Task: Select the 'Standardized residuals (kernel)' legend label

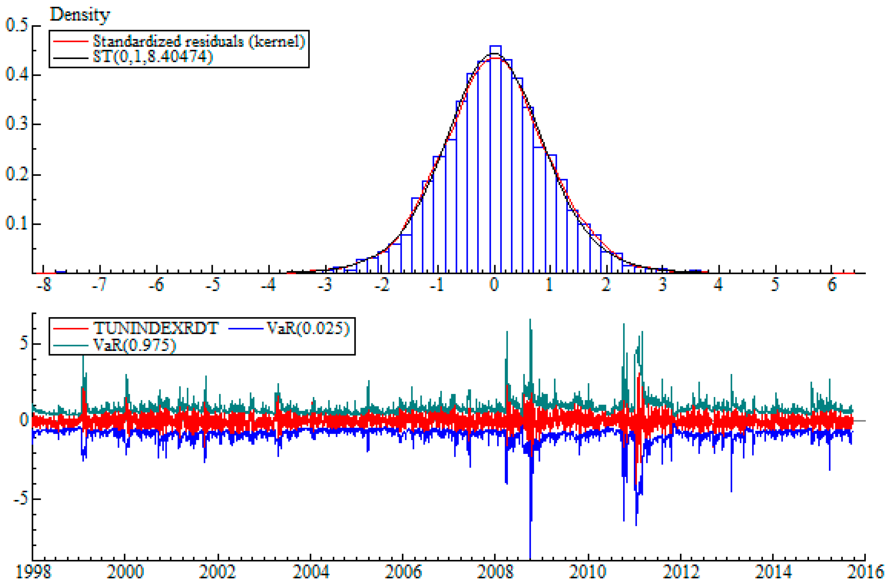Action: (199, 41)
